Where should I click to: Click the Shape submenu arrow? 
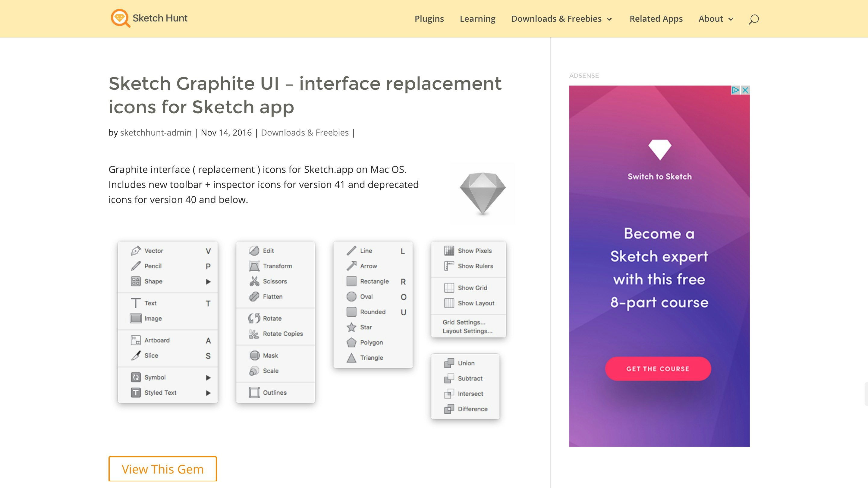[208, 282]
